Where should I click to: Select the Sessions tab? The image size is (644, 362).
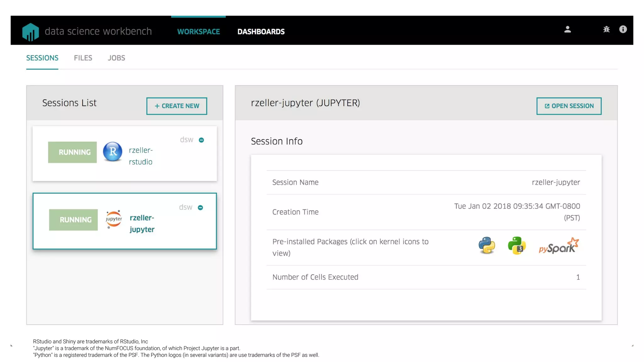(42, 58)
